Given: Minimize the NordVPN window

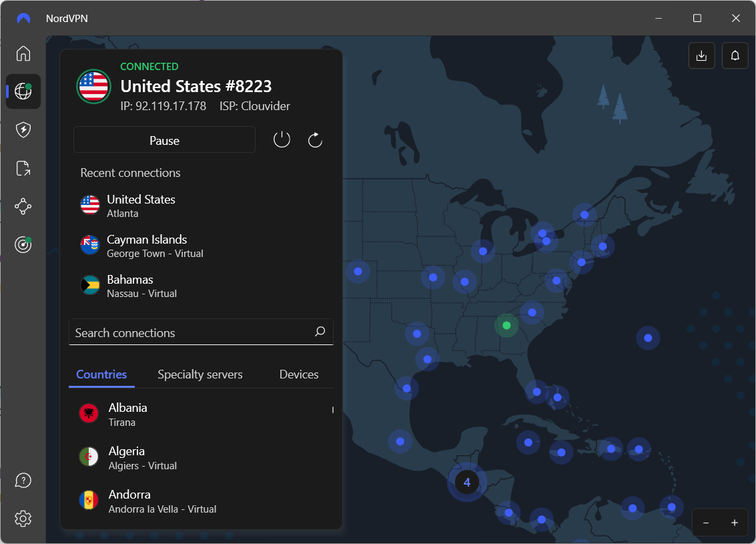Looking at the screenshot, I should (659, 18).
